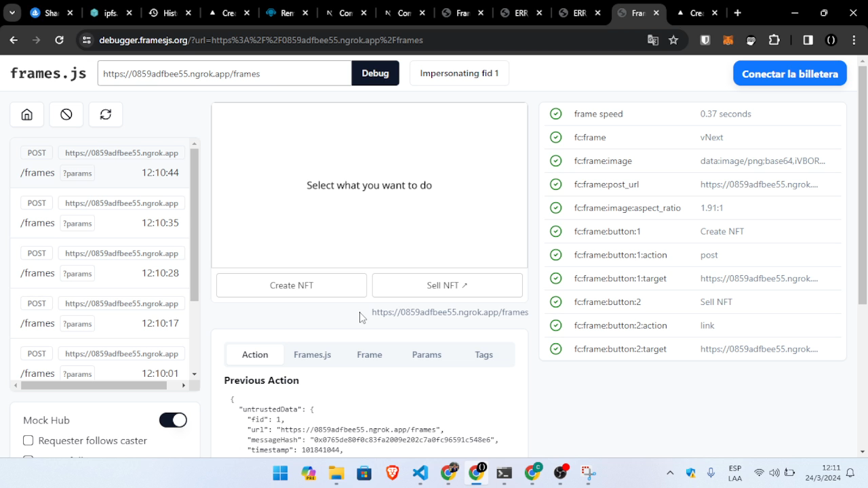Click the frame URL input field
Image resolution: width=868 pixels, height=488 pixels.
(x=224, y=73)
